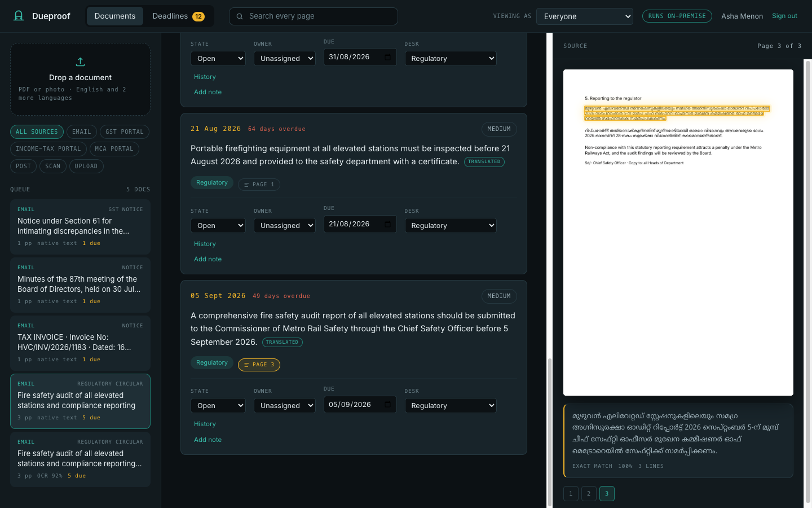812x508 pixels.
Task: Click the magnifier icon in the search bar
Action: click(240, 16)
